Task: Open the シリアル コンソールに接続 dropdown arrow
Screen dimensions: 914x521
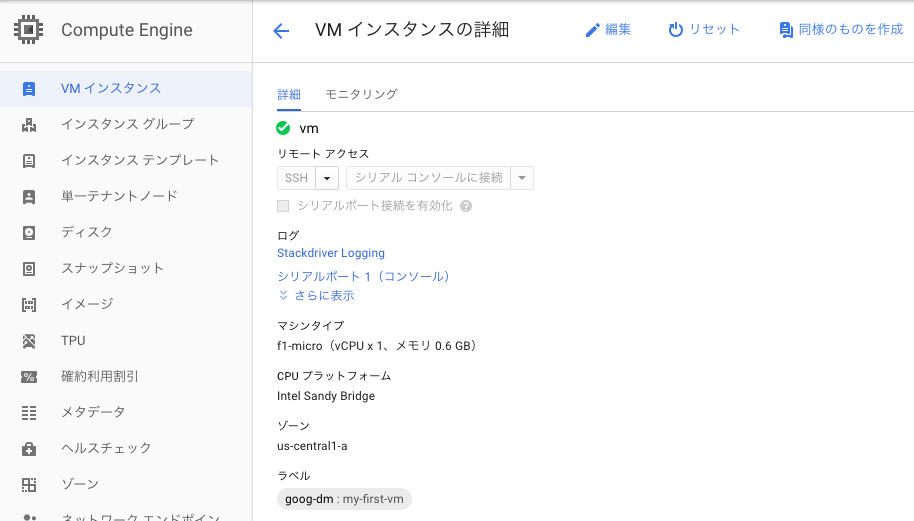Action: click(x=522, y=178)
